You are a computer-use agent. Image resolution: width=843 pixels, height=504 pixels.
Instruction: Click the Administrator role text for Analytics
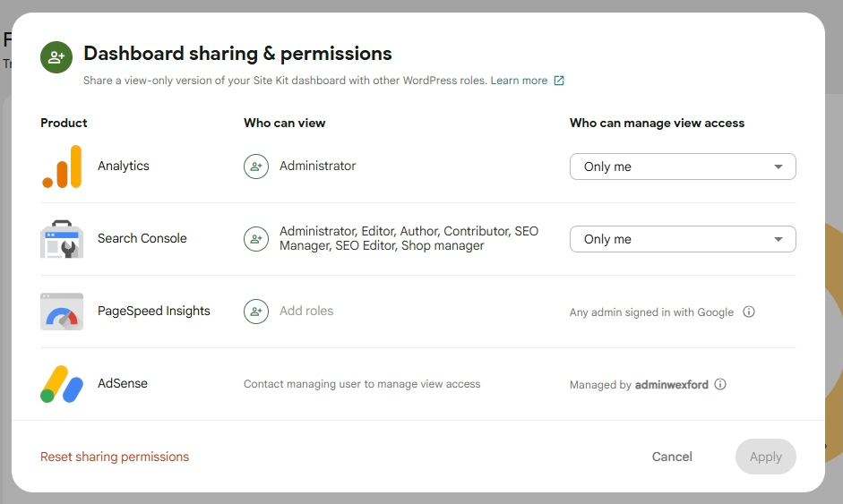(x=317, y=166)
